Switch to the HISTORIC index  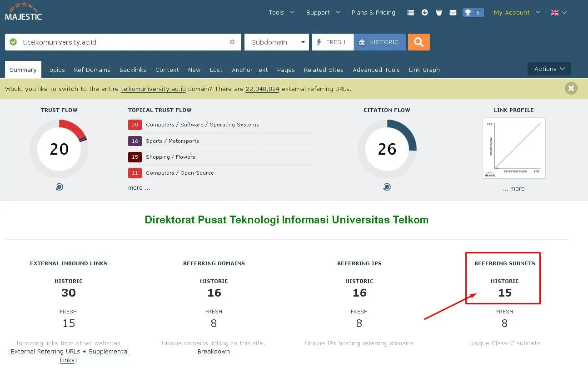380,42
